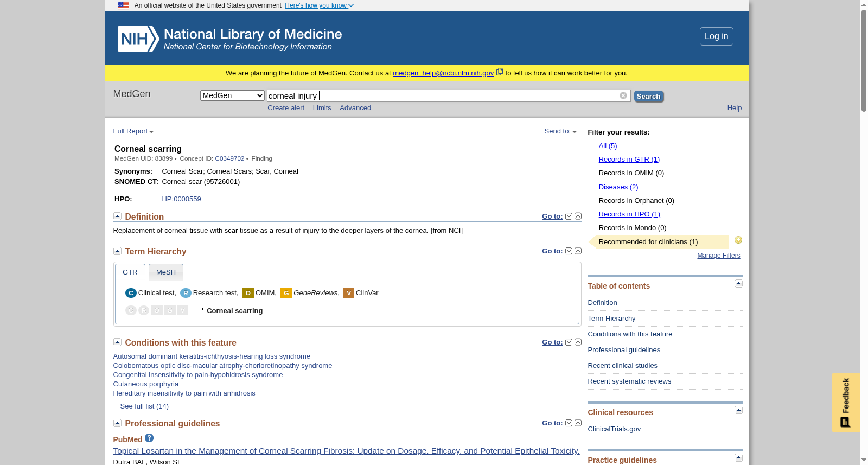Jump up from Professional guidelines arrow
Viewport: 868px width, 465px height.
(x=578, y=423)
